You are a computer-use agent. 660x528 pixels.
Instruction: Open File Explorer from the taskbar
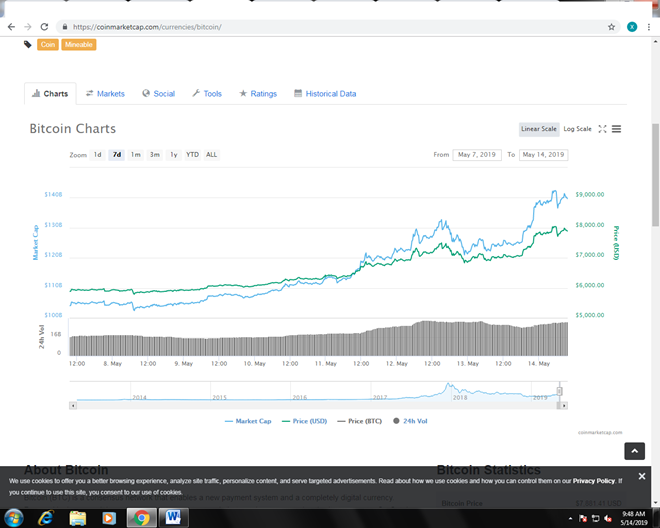(77, 518)
